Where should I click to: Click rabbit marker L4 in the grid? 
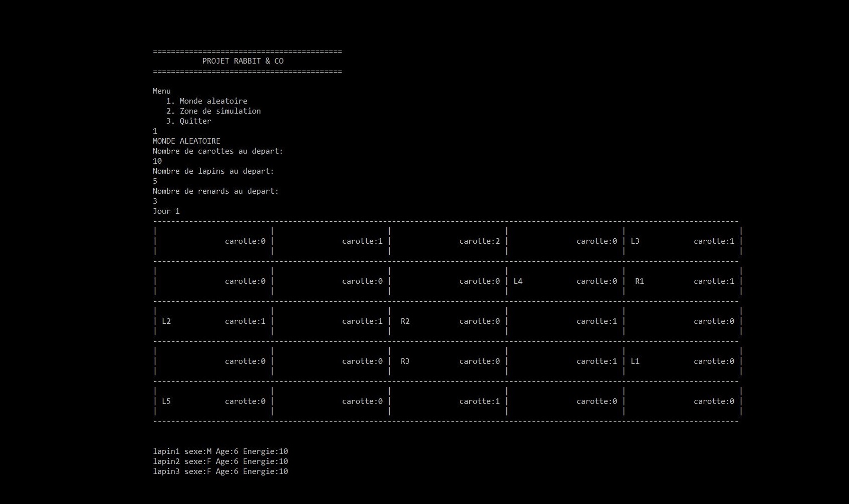[518, 281]
